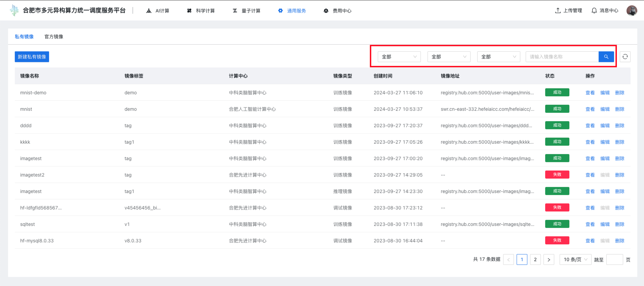Expand the second 全部 filter dropdown

coord(449,57)
